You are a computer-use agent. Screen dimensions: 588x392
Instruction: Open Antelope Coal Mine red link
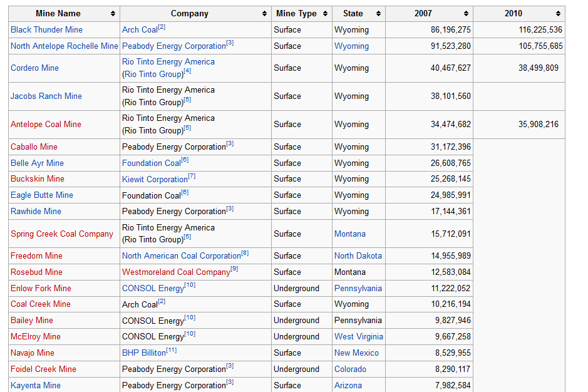click(x=46, y=124)
